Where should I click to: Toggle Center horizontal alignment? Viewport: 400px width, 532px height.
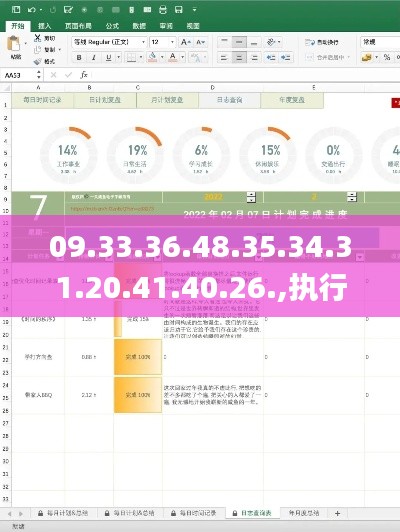click(239, 58)
